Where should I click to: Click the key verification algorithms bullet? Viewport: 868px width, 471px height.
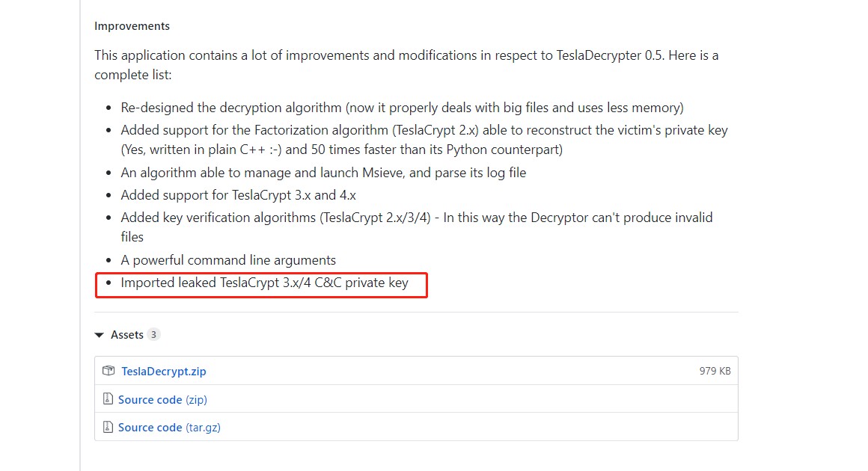point(416,218)
